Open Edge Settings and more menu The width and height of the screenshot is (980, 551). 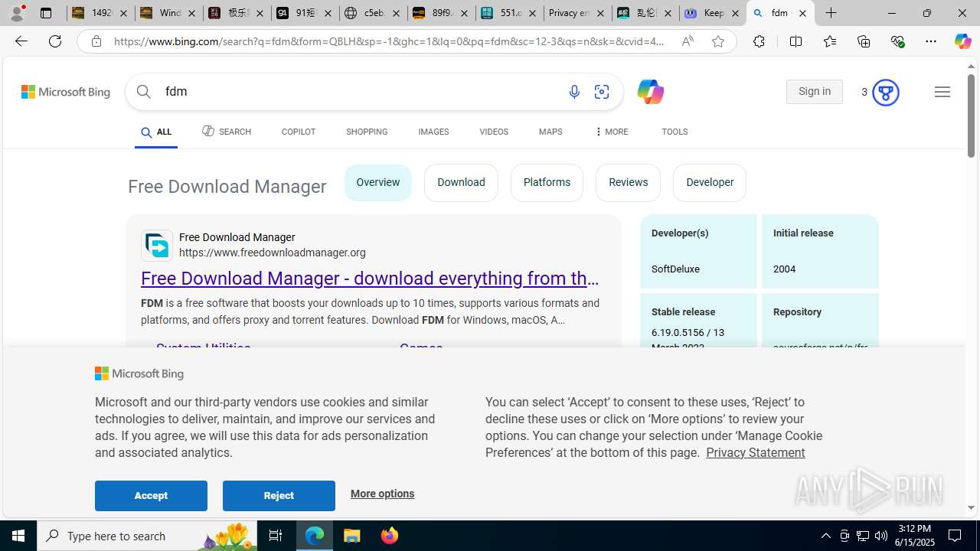(931, 41)
